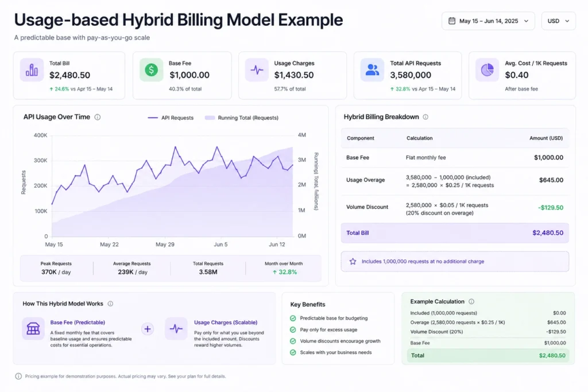Click the bar chart icon on Total Bill card
This screenshot has height=392, width=588.
32,69
